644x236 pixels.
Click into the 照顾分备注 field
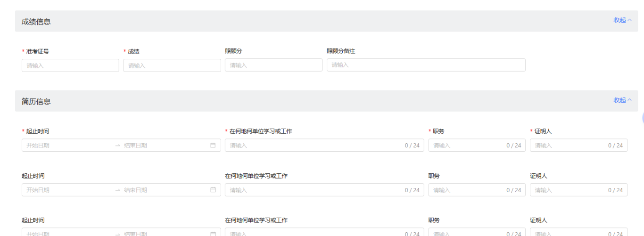coord(426,65)
